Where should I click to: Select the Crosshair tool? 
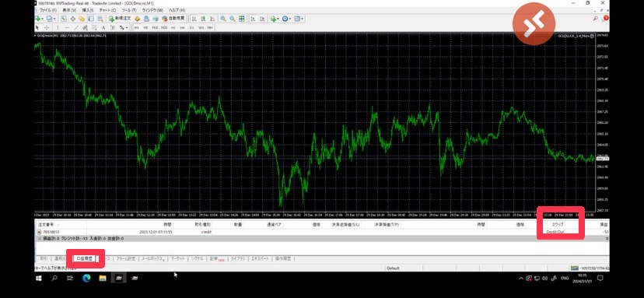click(x=47, y=27)
